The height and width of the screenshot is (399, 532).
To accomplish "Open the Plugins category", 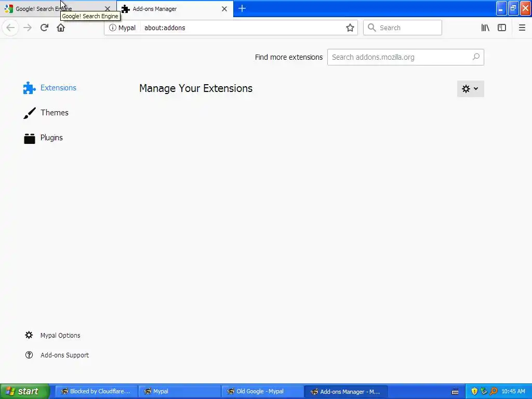I will pyautogui.click(x=43, y=138).
